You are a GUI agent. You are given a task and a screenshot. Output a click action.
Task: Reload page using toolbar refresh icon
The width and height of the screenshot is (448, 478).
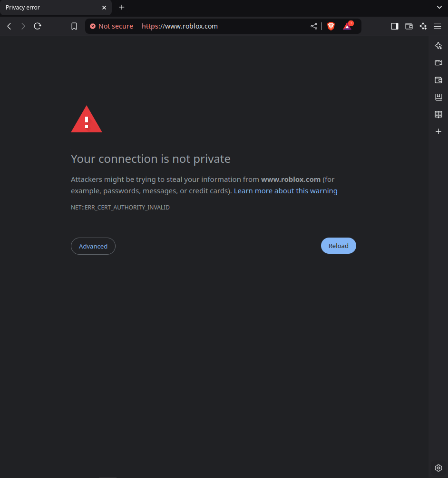[38, 26]
